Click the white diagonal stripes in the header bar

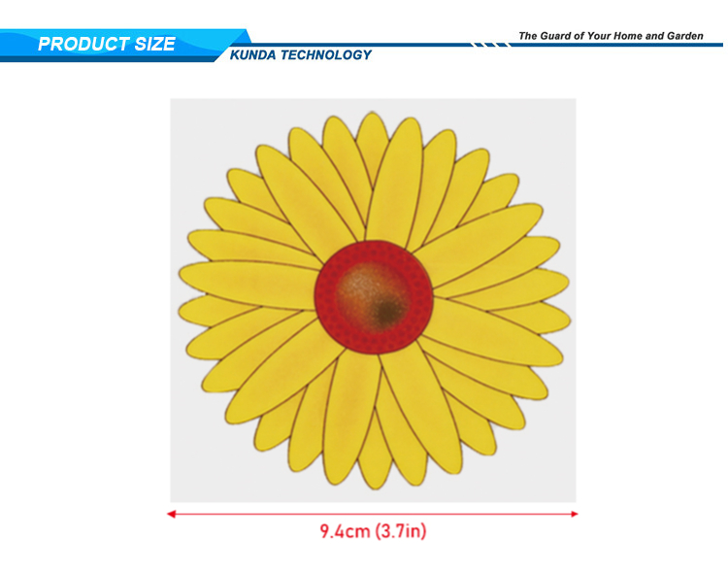(x=490, y=45)
